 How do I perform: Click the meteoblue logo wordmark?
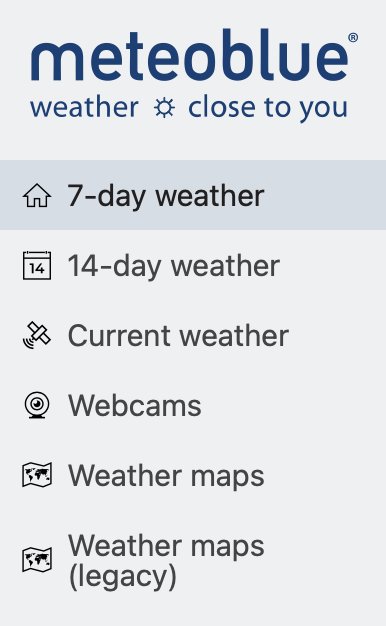click(x=190, y=55)
